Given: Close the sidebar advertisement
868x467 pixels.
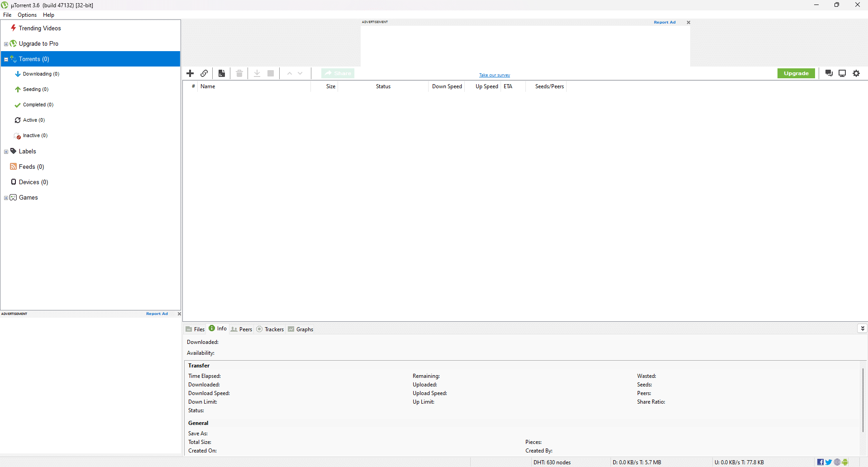Looking at the screenshot, I should tap(179, 314).
